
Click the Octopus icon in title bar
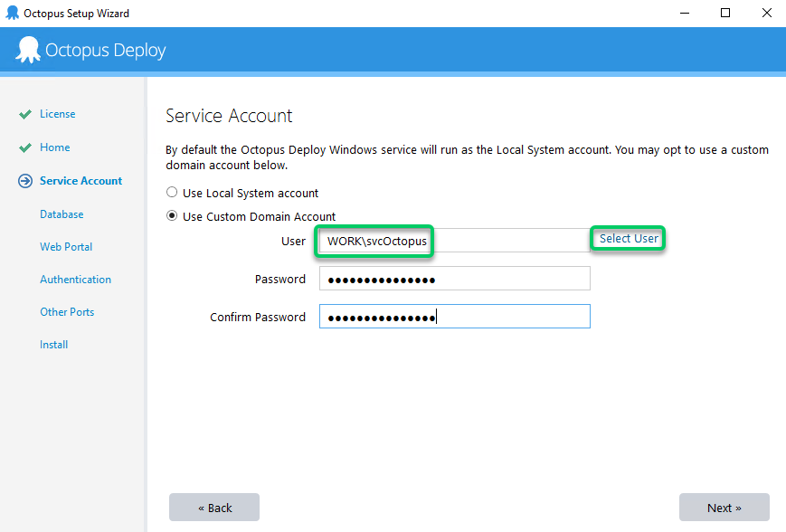tap(12, 13)
